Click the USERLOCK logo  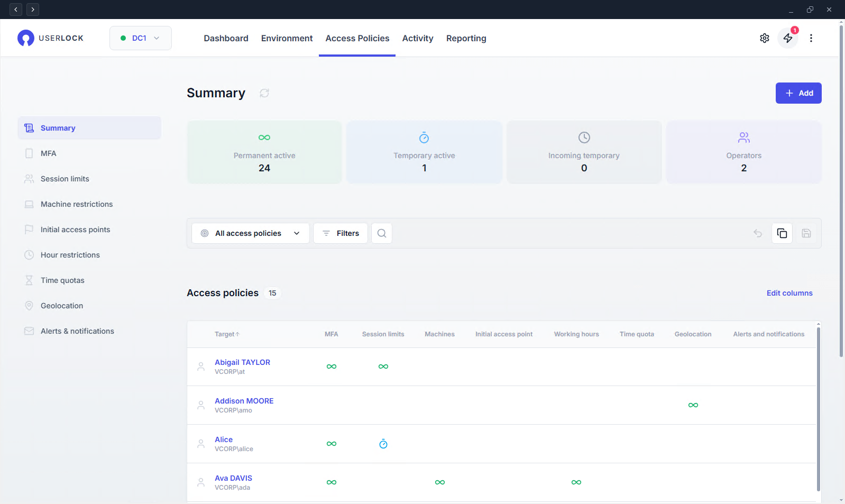50,38
